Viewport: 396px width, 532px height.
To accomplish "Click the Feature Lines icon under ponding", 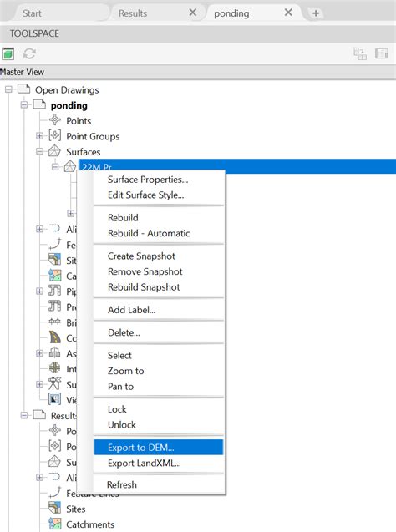I will (55, 244).
